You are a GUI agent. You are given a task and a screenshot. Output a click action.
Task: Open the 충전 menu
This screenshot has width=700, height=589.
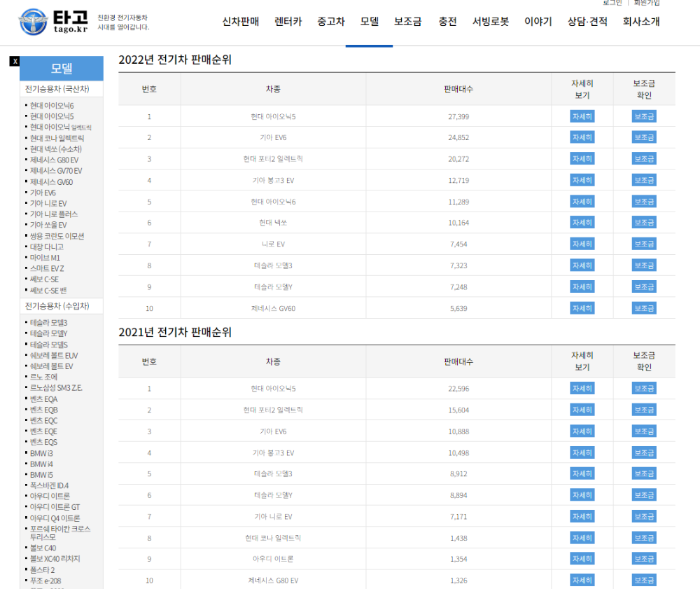tap(447, 22)
